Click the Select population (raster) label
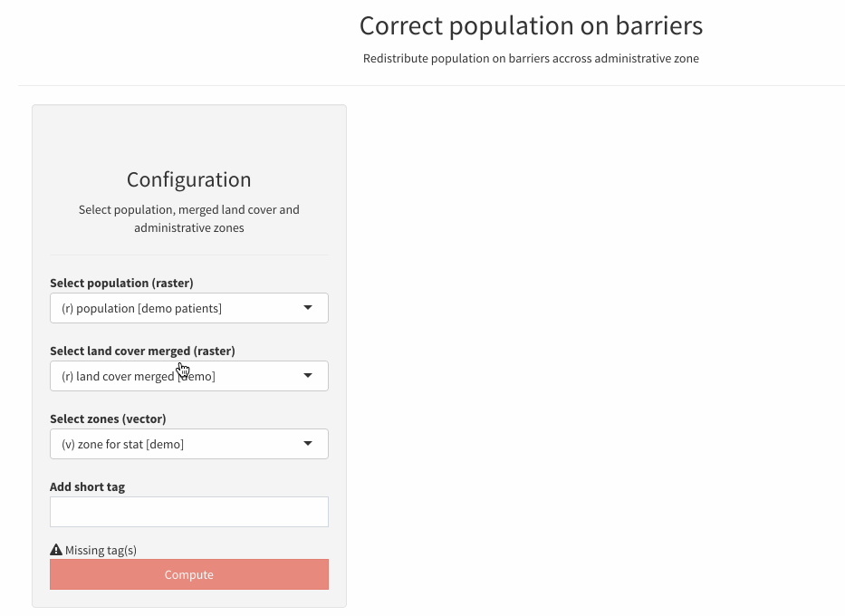 coord(121,283)
